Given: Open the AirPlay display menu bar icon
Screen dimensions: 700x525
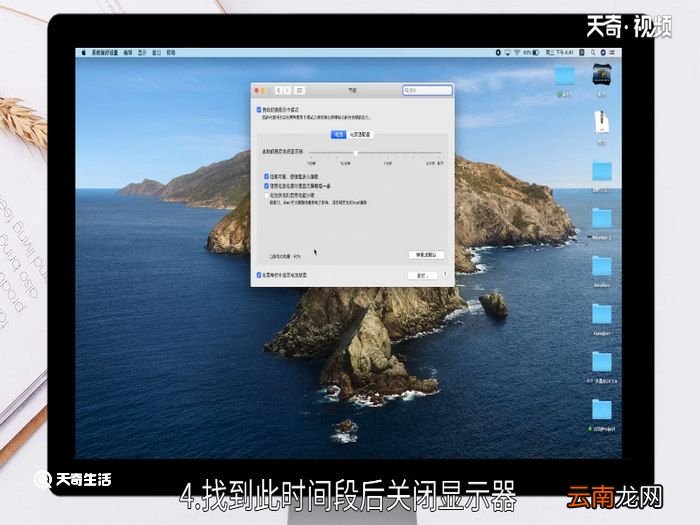Looking at the screenshot, I should (x=507, y=53).
